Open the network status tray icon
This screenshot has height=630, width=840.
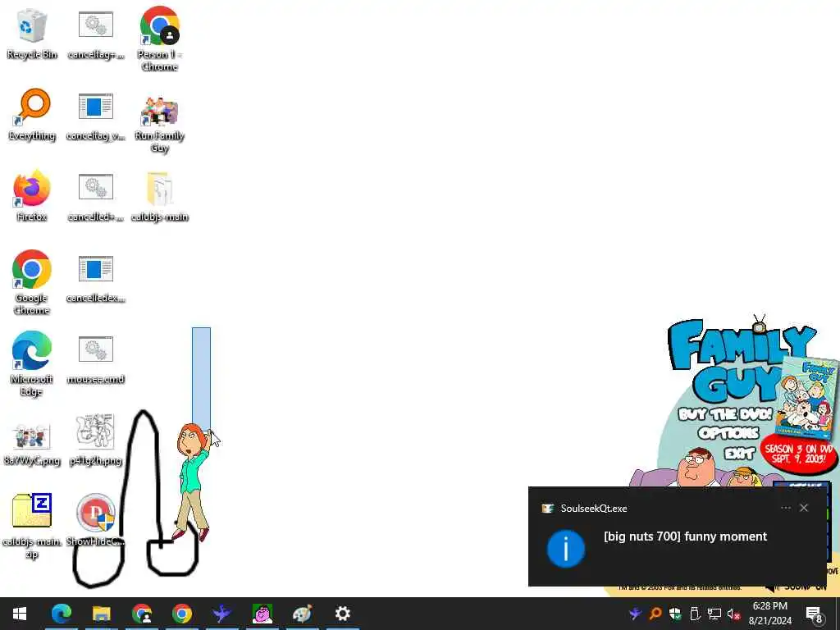point(714,614)
